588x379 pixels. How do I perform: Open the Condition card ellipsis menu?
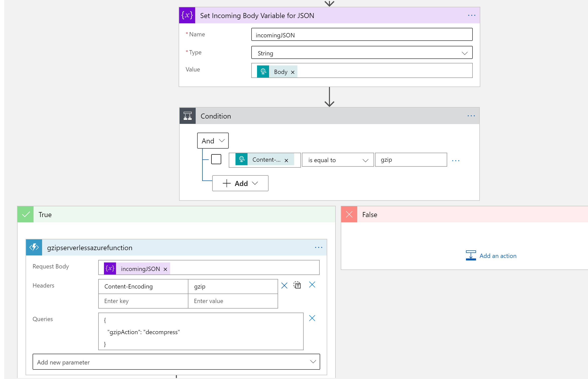pos(471,116)
